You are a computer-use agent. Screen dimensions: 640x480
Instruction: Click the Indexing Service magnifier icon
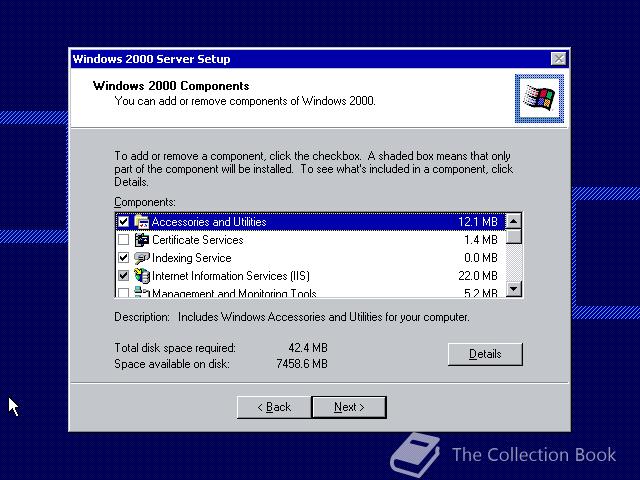tap(142, 258)
